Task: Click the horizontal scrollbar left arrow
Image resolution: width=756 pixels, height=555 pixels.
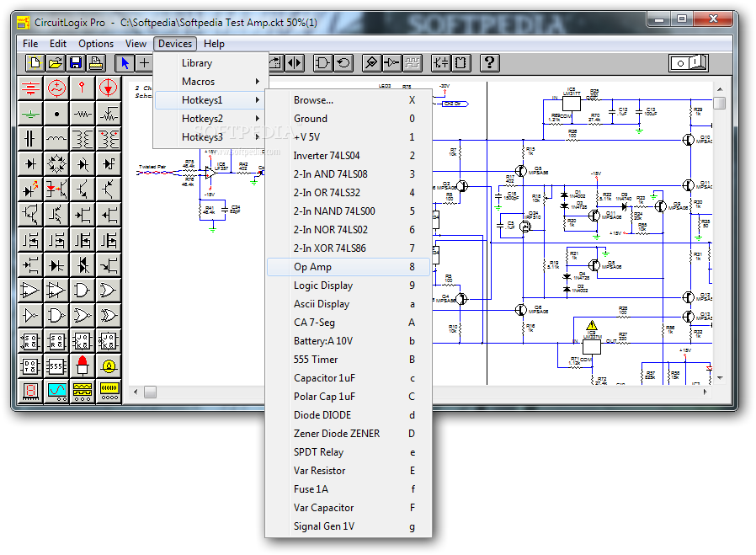Action: pyautogui.click(x=136, y=392)
